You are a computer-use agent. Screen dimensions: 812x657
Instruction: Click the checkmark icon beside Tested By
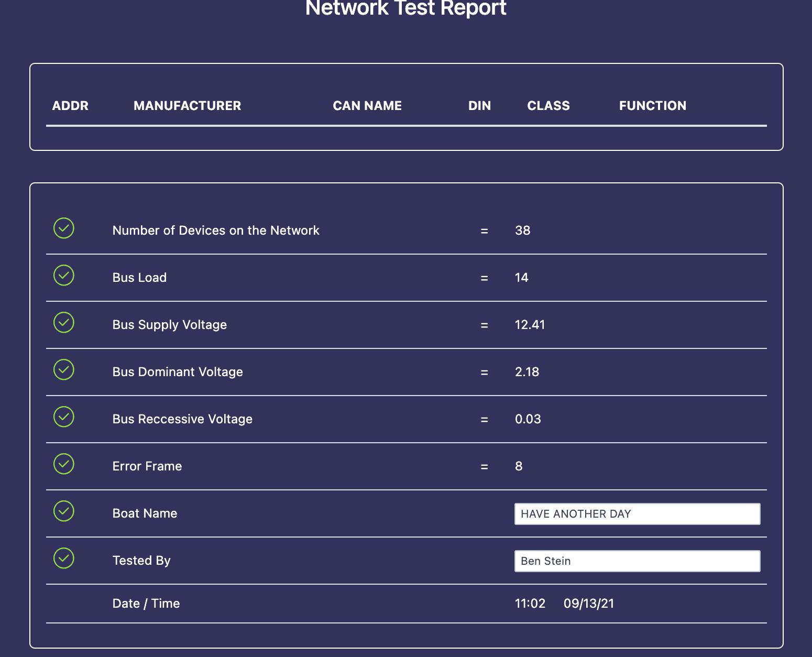tap(64, 558)
